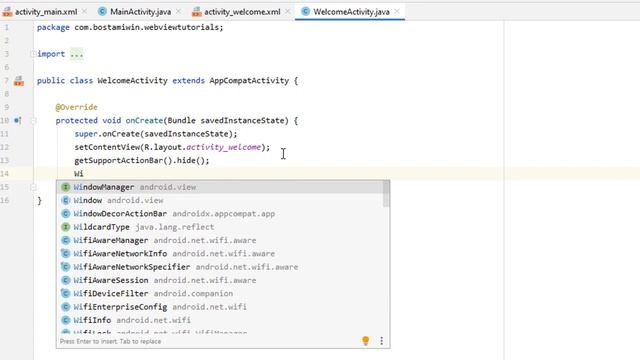640x360 pixels.
Task: Click the class icon beside Window
Action: (x=66, y=200)
